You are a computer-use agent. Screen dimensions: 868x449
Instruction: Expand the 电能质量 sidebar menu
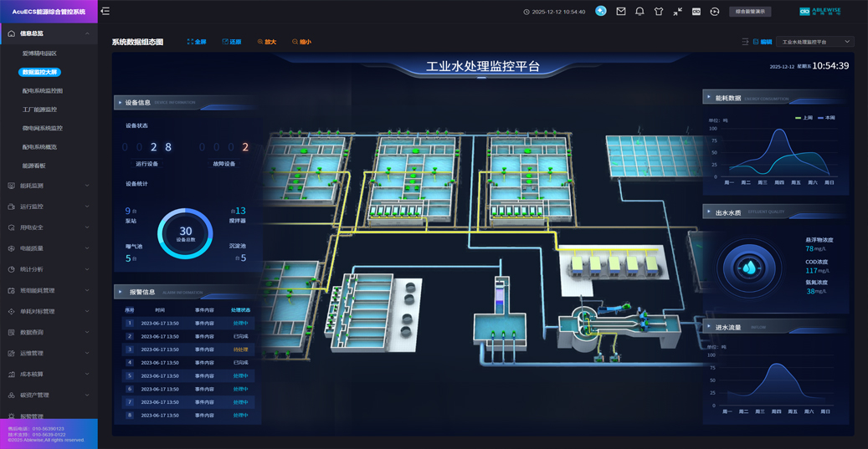49,248
